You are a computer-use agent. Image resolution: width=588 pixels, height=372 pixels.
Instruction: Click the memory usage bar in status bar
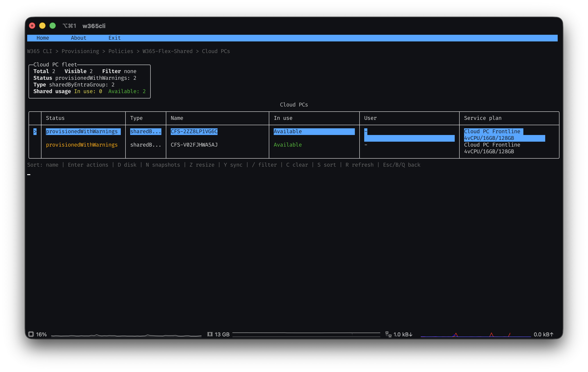click(x=306, y=335)
